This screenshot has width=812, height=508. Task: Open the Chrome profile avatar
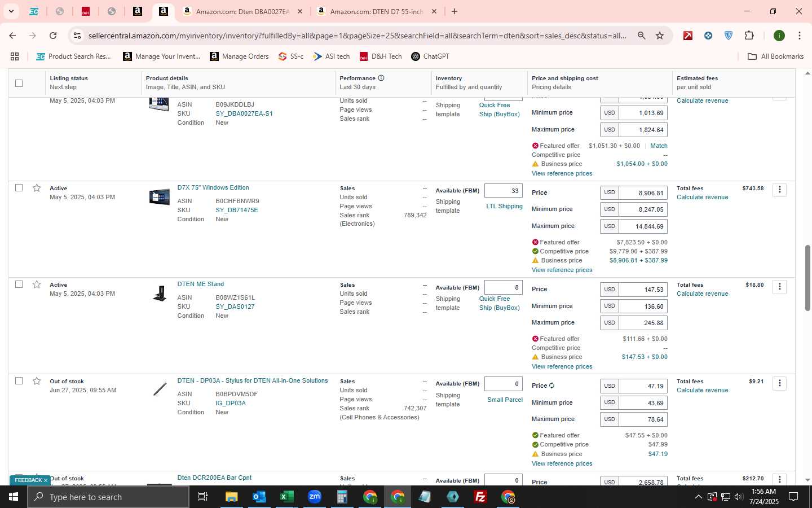point(779,36)
